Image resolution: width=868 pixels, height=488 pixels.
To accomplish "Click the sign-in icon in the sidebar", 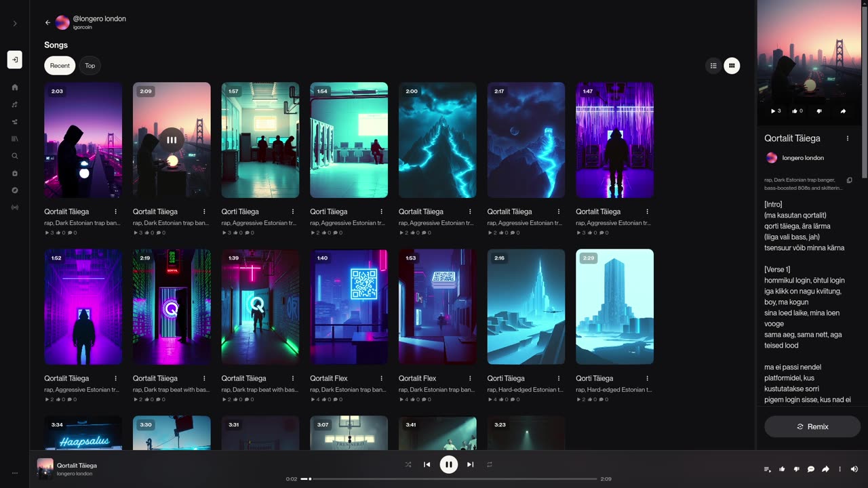I will point(15,60).
